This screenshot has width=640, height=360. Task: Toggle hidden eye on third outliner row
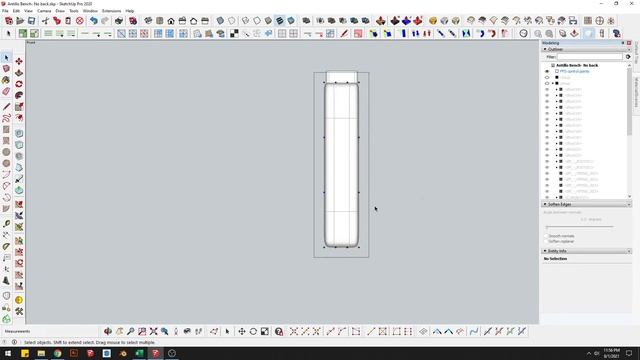point(547,83)
